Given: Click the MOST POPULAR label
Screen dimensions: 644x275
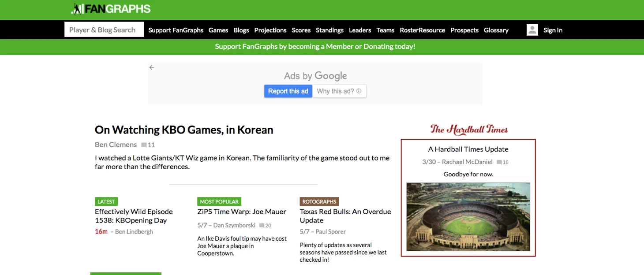Looking at the screenshot, I should click(219, 201).
